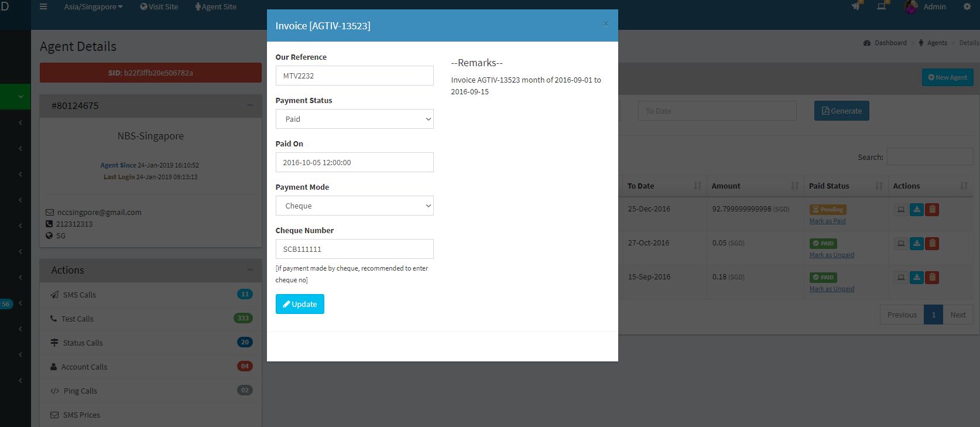Click the Mark as Paid link
Screen dimensions: 980x427
click(827, 221)
